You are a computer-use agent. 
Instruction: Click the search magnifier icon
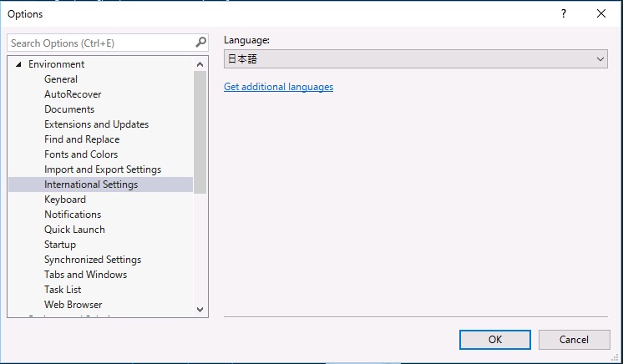(201, 42)
